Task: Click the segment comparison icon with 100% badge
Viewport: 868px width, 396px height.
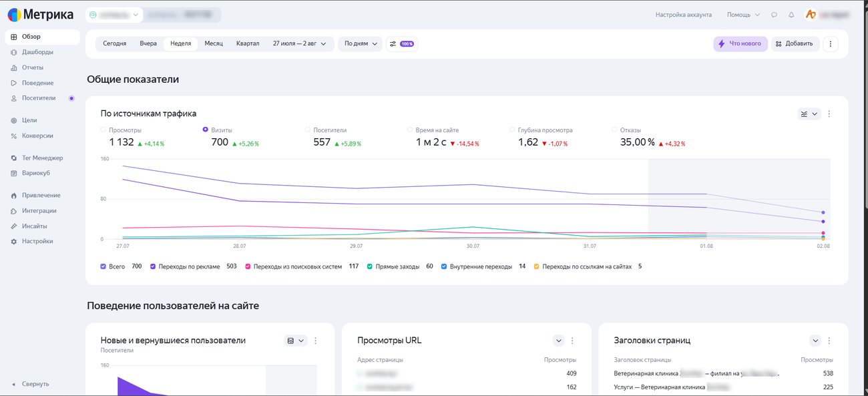Action: pos(402,44)
